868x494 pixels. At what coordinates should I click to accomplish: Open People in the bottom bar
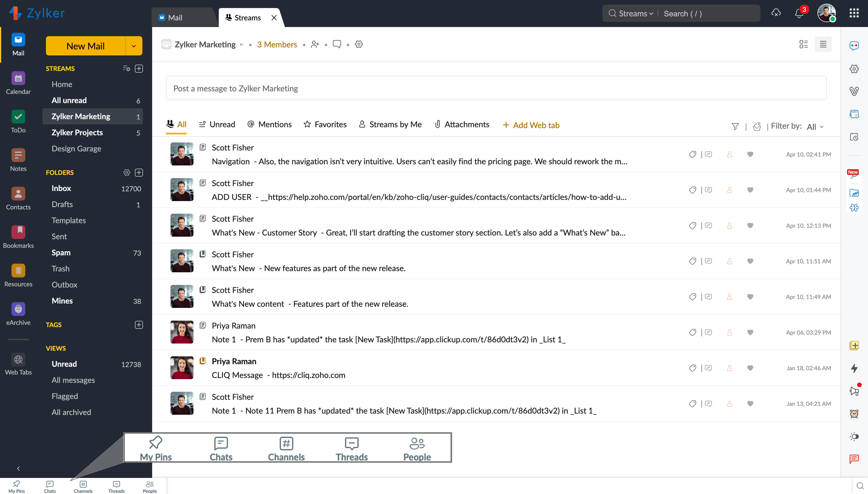tap(150, 487)
